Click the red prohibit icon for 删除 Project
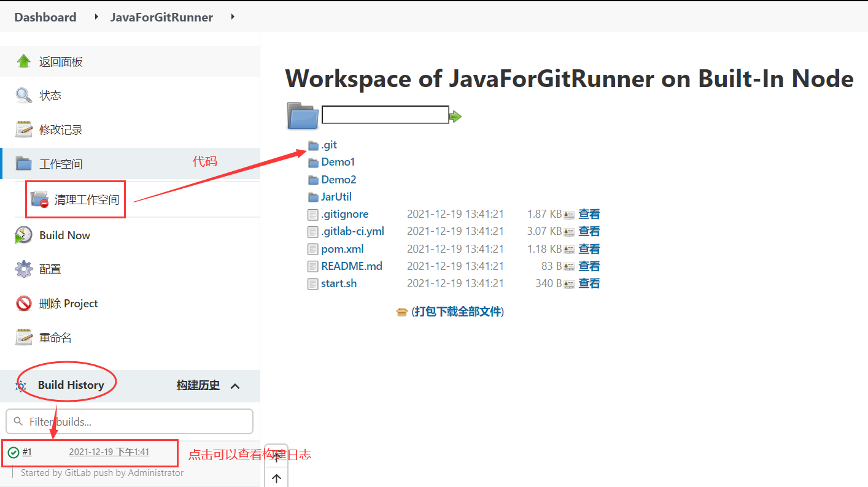Screen dimensions: 868x487 click(x=23, y=303)
